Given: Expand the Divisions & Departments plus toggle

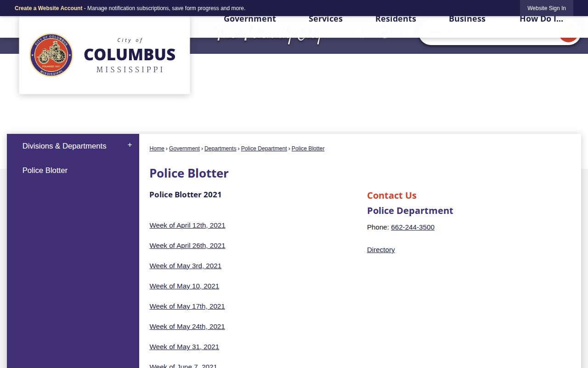Looking at the screenshot, I should coord(130,145).
